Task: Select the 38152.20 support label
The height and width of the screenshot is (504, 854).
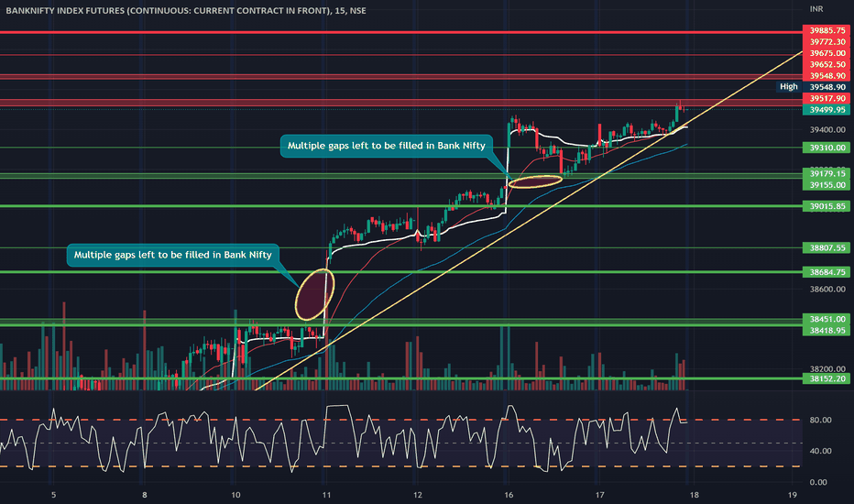Action: coord(827,378)
